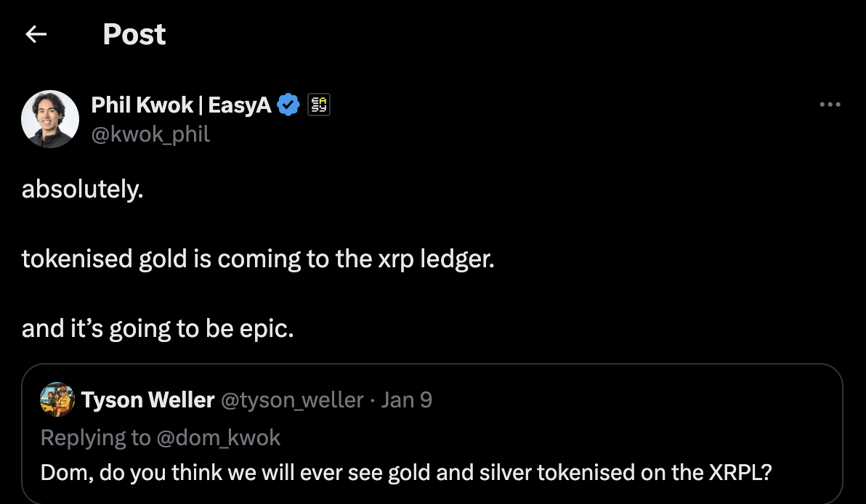This screenshot has height=504, width=866.
Task: Click the EasyA affiliation badge icon
Action: point(319,105)
